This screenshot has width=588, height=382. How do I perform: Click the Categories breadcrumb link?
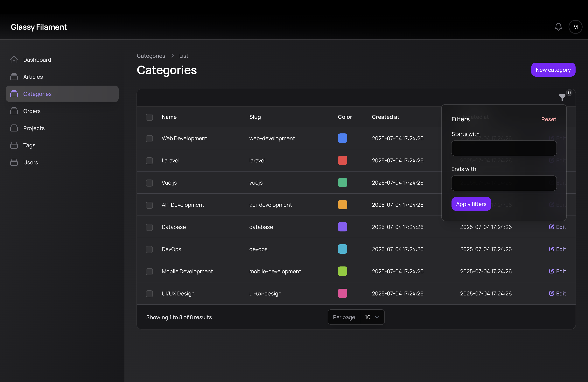pos(151,56)
